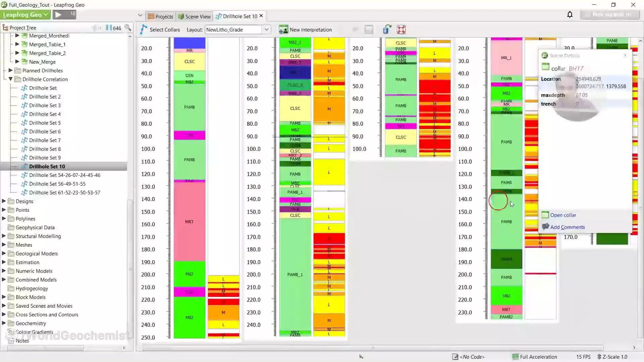Click the blue cylinder export icon in toolbar
Screen dimensions: 644x362
pos(386,29)
